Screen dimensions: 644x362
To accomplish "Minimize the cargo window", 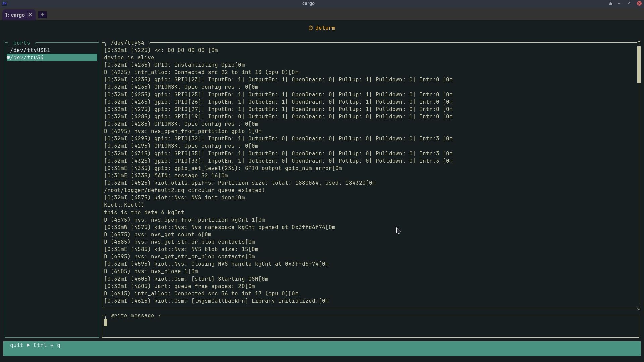I will coord(619,3).
